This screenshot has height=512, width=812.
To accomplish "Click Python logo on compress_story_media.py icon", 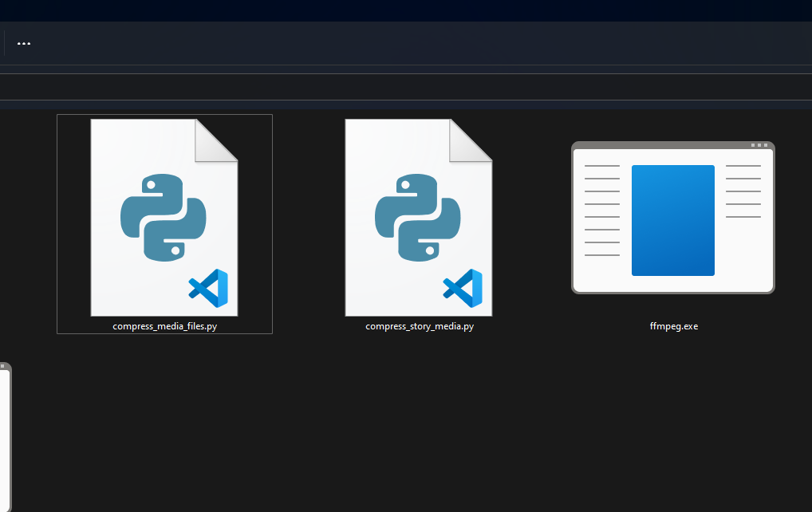I will [417, 218].
